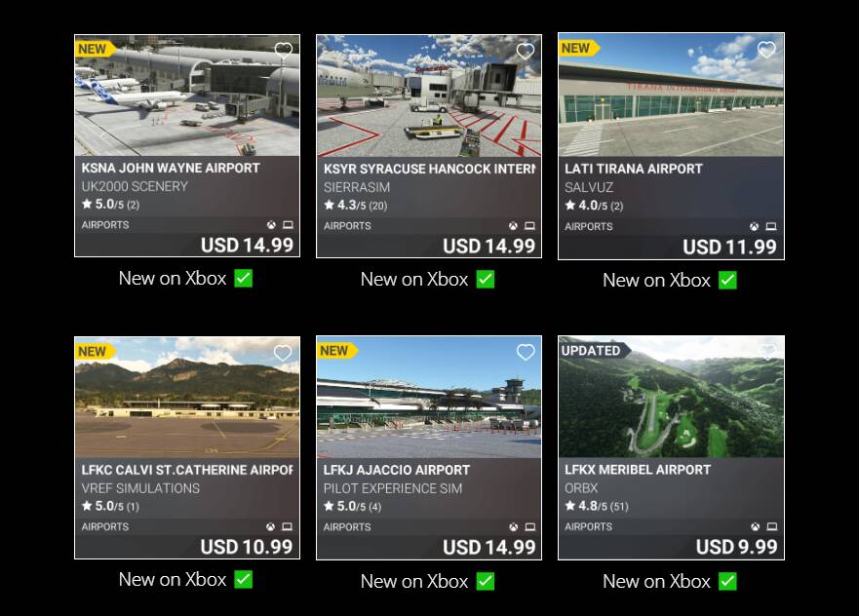Click the UPDATED badge on Meribel card
Screen dimensions: 859x616
pyautogui.click(x=592, y=351)
